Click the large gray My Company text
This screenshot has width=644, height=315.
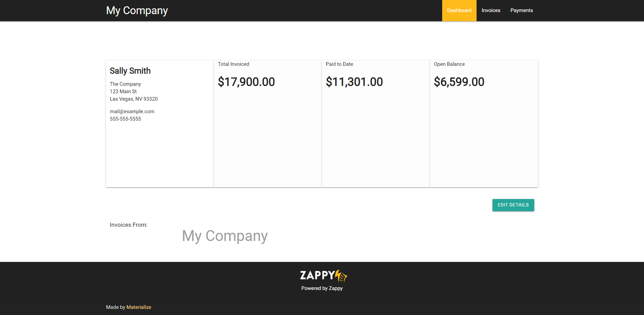225,236
